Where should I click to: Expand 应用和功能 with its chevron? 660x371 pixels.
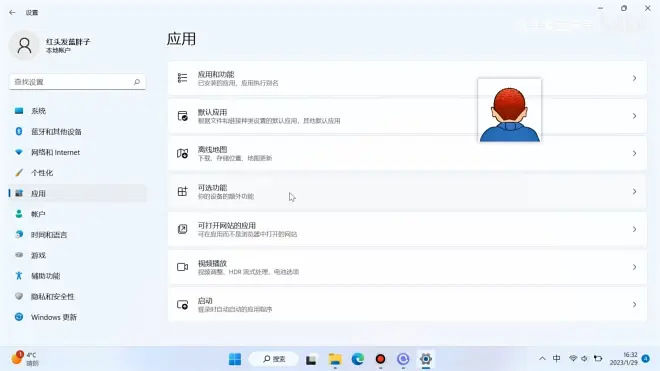634,78
